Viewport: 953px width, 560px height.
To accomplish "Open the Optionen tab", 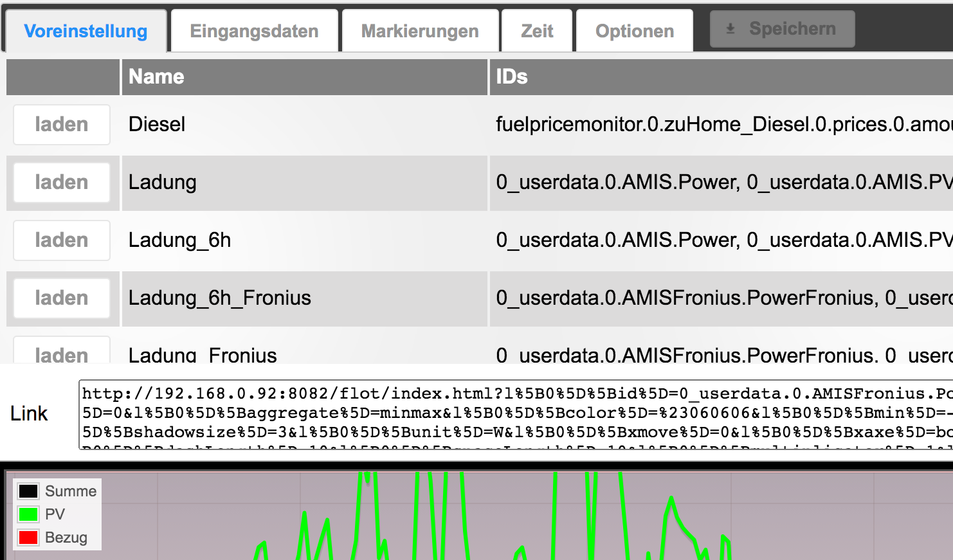I will point(635,31).
